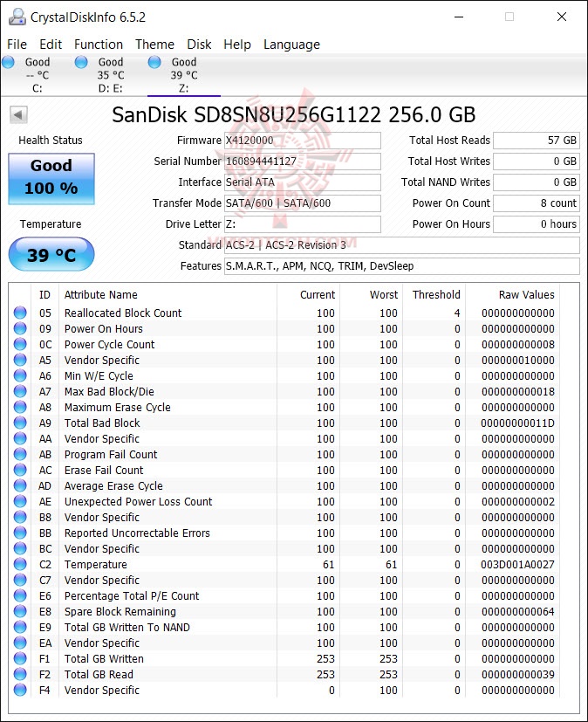Click the Standard ACS-2 field

coord(401,245)
